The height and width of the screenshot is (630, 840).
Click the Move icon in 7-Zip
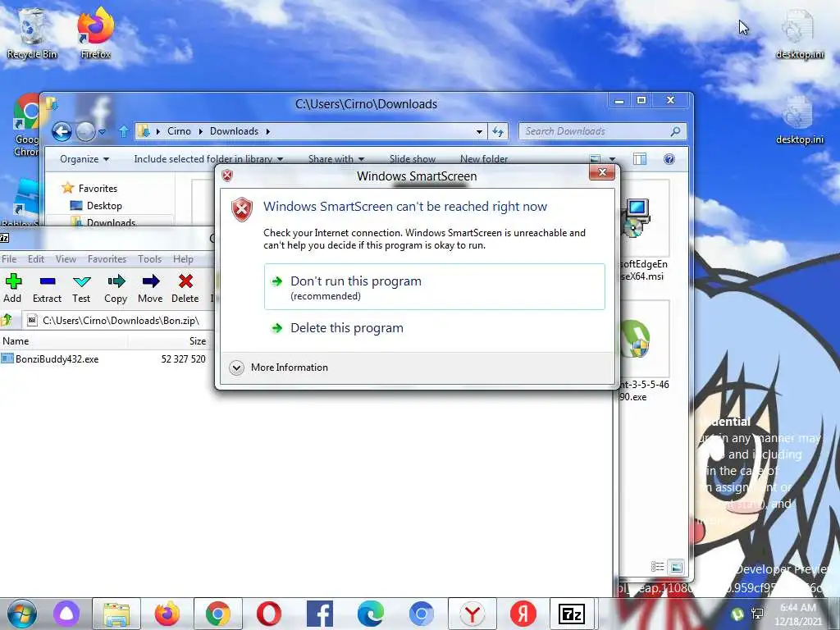click(x=151, y=281)
